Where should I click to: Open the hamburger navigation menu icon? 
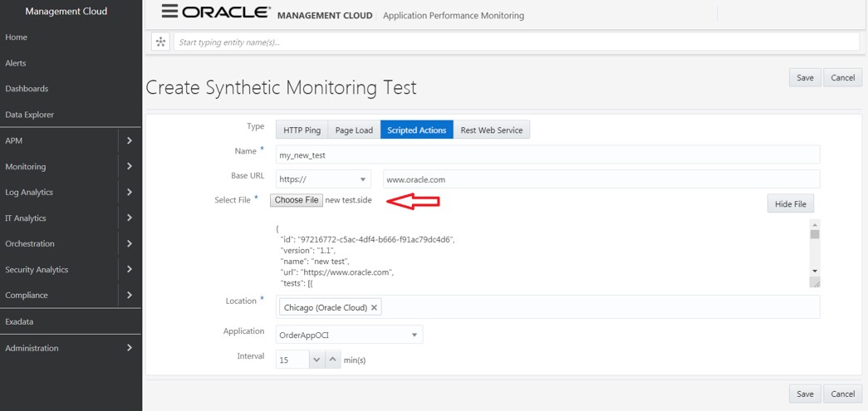[169, 12]
